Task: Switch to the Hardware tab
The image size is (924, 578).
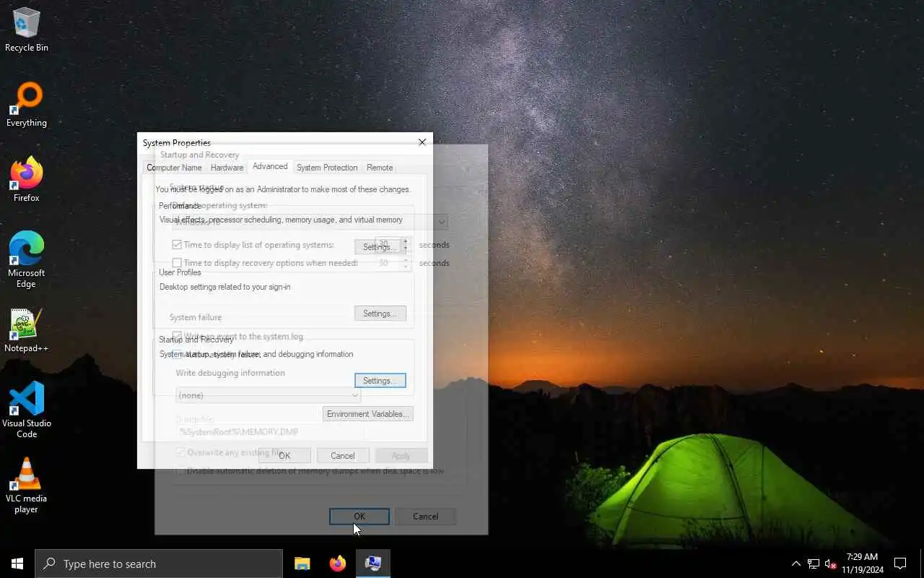Action: 227,168
